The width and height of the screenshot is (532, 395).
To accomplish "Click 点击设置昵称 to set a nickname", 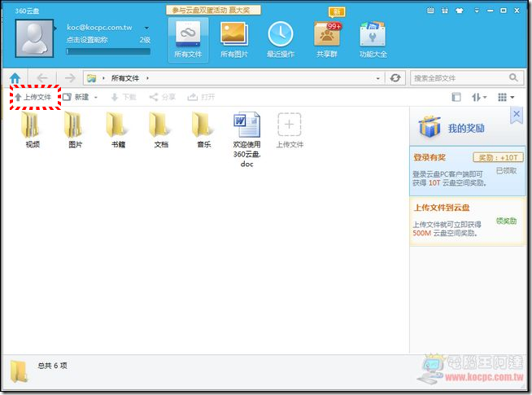I will 87,40.
